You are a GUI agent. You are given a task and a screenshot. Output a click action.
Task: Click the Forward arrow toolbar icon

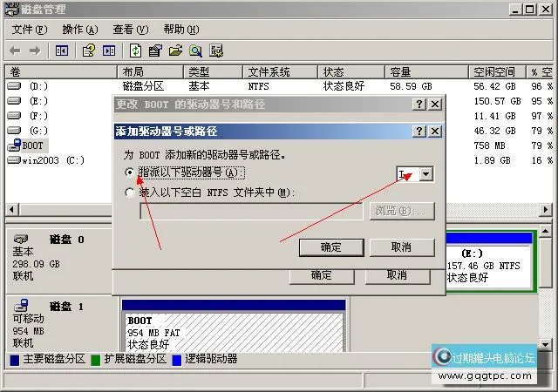[35, 51]
